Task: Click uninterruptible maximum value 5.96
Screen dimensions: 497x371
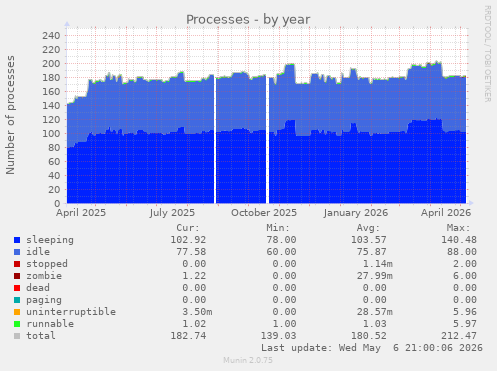Action: [x=465, y=312]
